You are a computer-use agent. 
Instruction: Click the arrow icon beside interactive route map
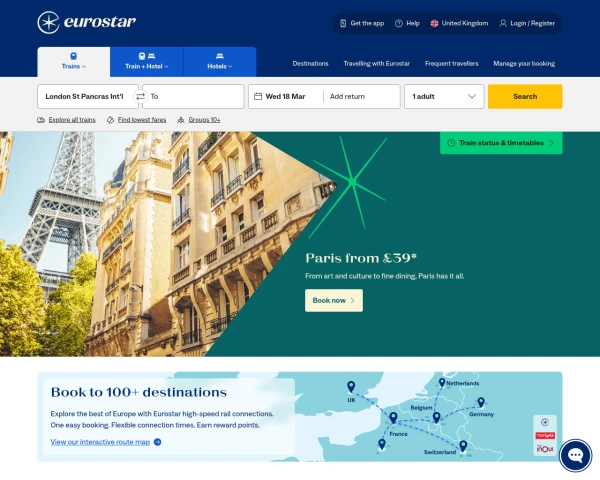(x=157, y=442)
